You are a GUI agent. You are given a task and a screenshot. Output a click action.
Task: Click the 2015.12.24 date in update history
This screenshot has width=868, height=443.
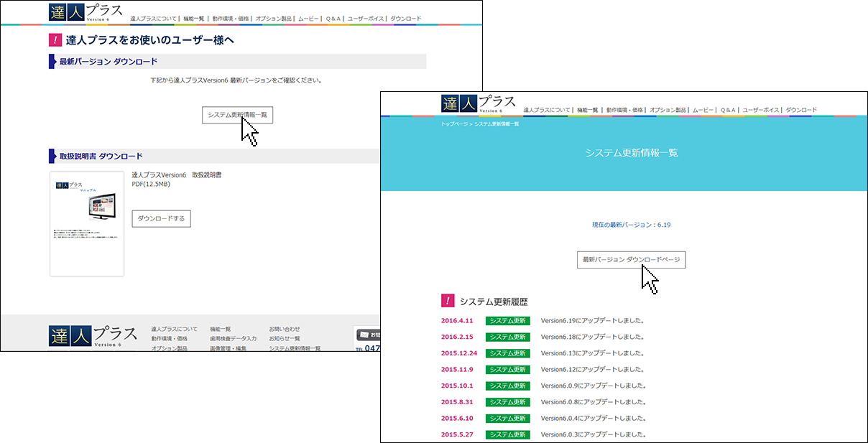(459, 353)
